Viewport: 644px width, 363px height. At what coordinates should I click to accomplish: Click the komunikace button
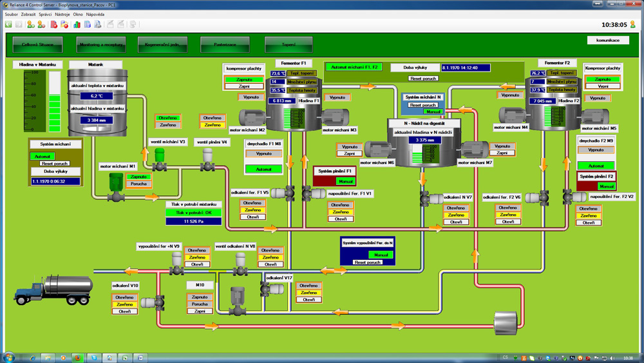click(x=608, y=40)
